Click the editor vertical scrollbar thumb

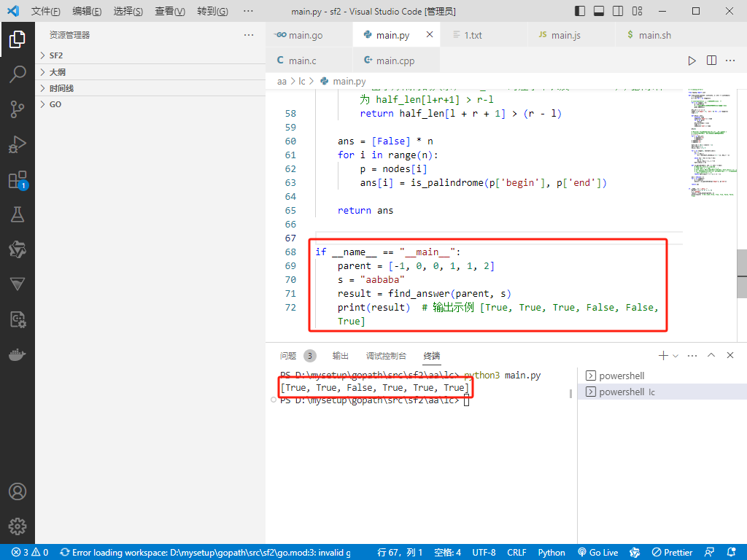pyautogui.click(x=742, y=274)
